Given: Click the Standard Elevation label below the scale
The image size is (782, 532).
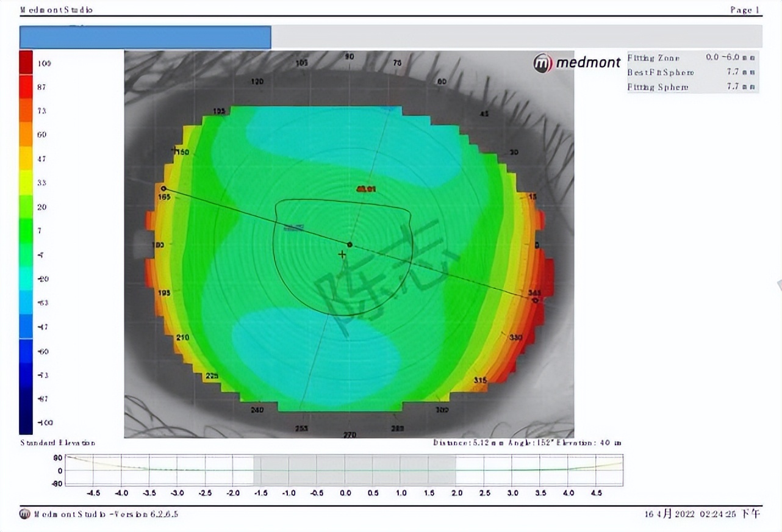Looking at the screenshot, I should coord(58,442).
